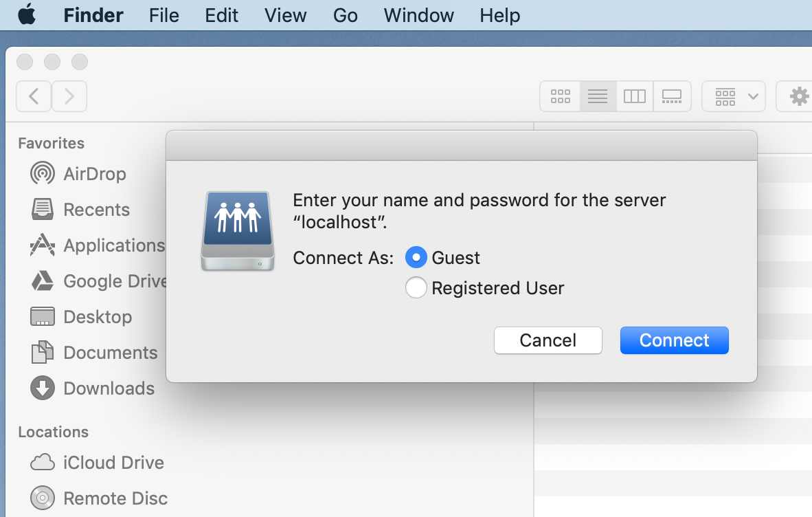This screenshot has height=517, width=812.
Task: Open the Desktop folder in sidebar
Action: coord(97,317)
